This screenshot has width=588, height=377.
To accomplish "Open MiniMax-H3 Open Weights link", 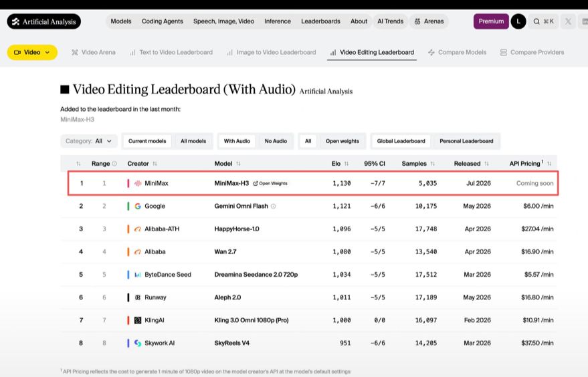I will click(x=270, y=184).
